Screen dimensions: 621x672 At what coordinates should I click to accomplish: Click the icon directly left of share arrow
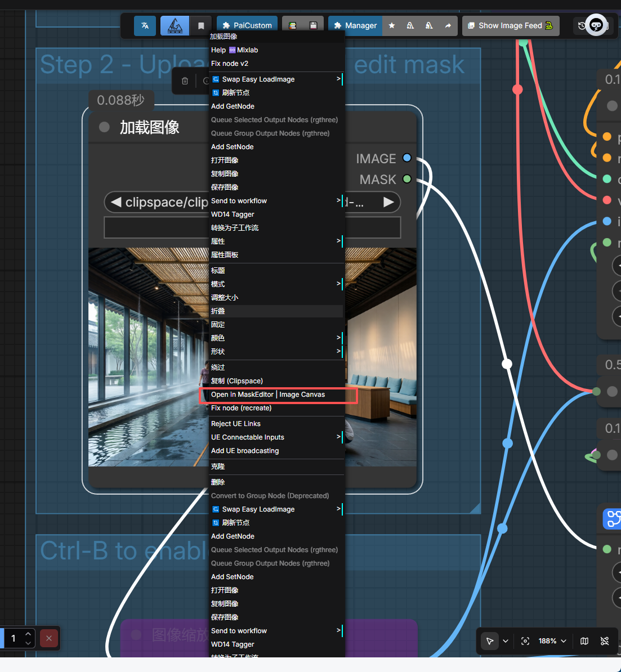[429, 26]
